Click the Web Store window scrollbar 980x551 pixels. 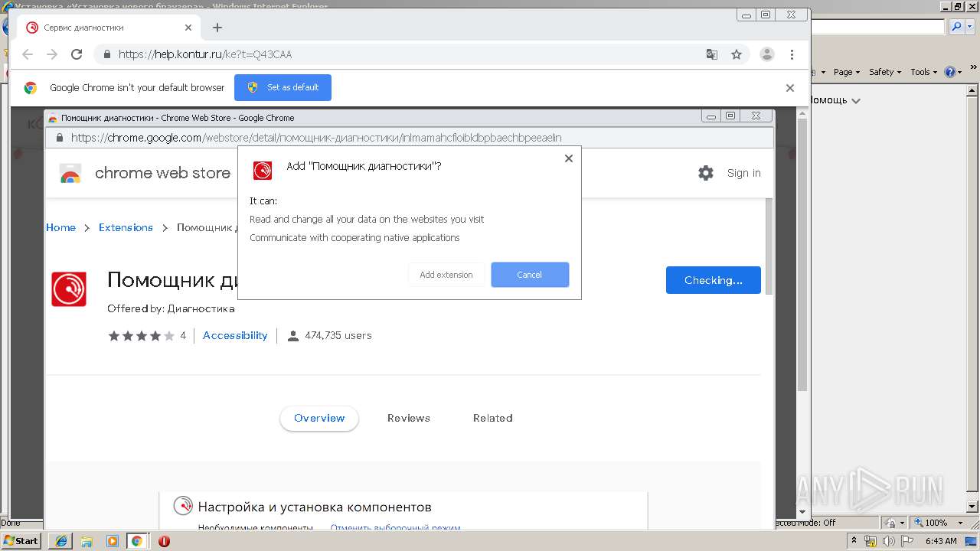coord(768,245)
